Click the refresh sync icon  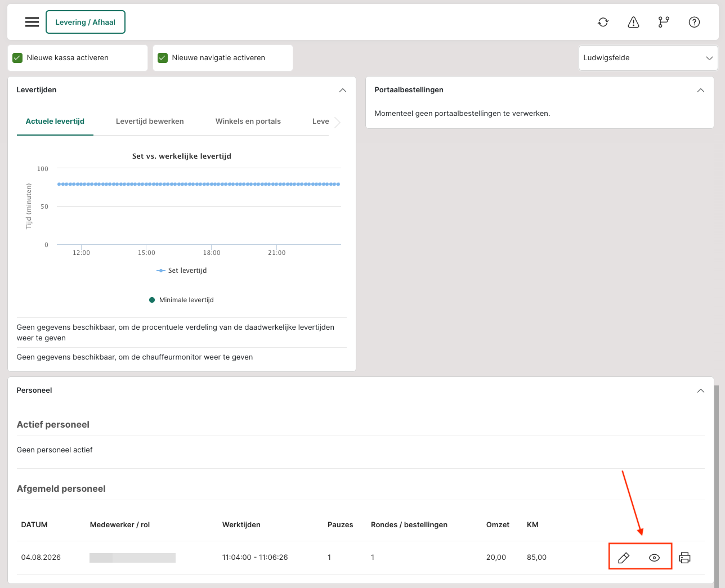pyautogui.click(x=603, y=22)
